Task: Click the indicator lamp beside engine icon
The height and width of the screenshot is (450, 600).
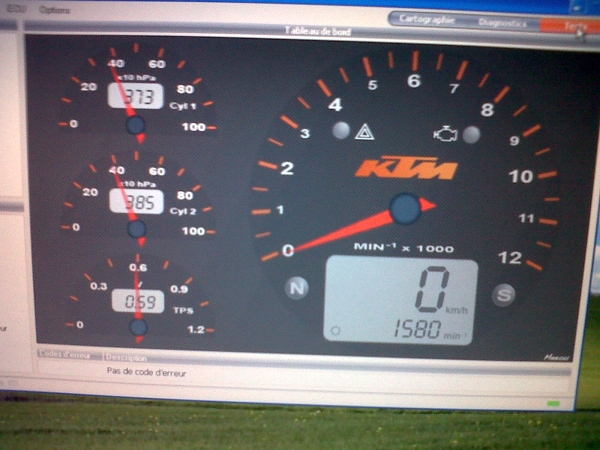Action: [471, 135]
